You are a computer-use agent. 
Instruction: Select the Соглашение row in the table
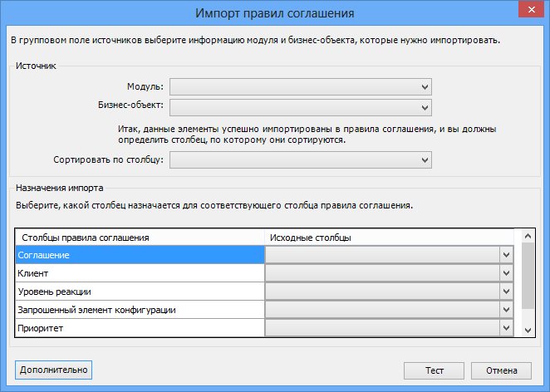[x=140, y=255]
